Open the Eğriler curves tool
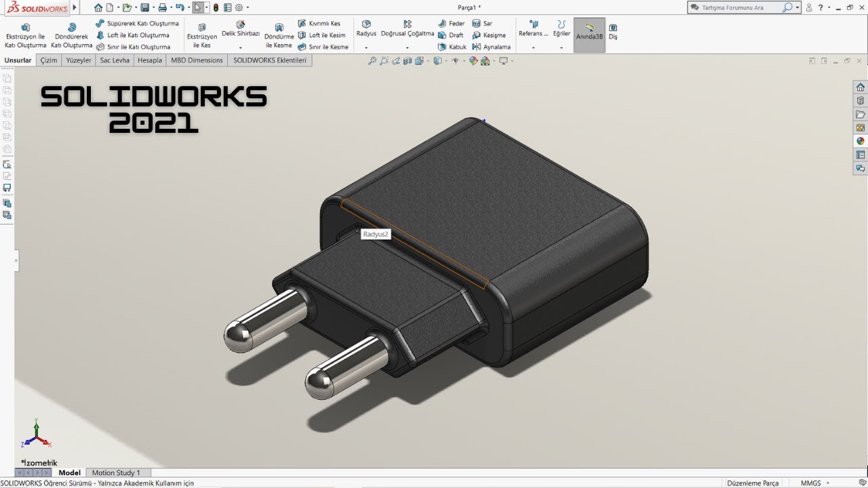 [x=561, y=28]
